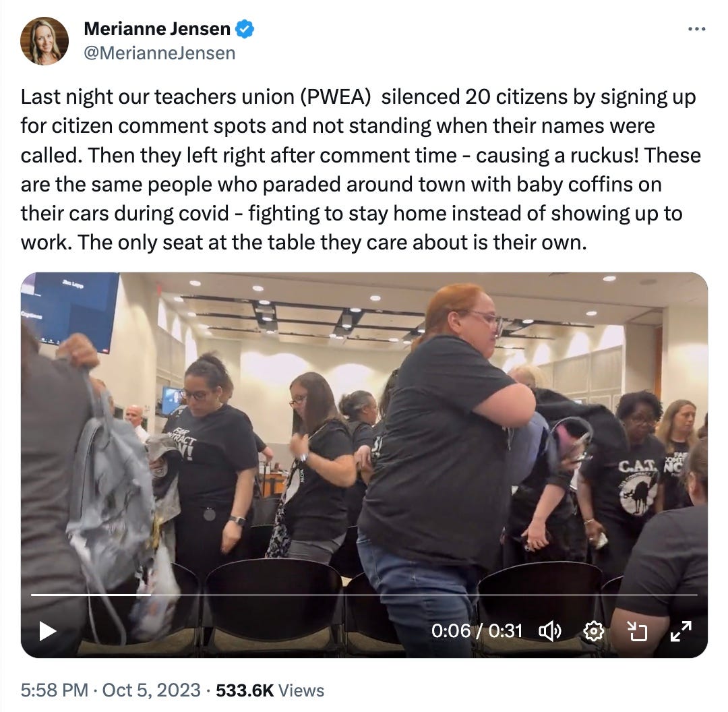Enter the video fullscreen mode

[x=681, y=631]
